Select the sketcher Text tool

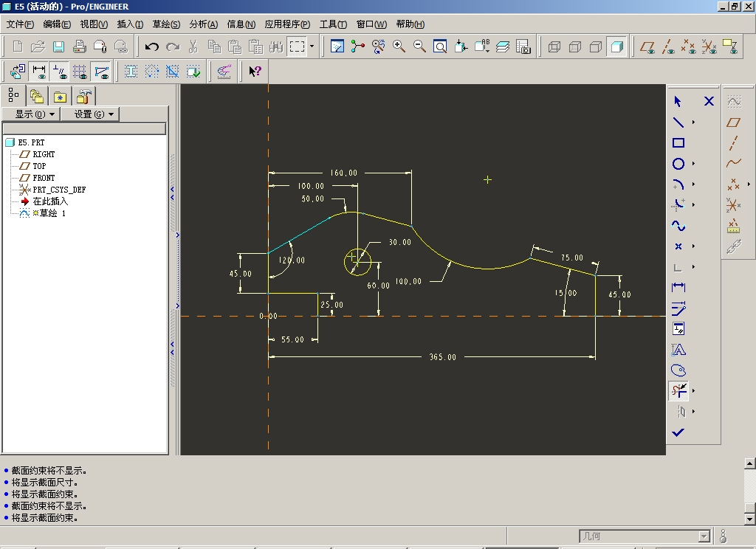(x=678, y=350)
